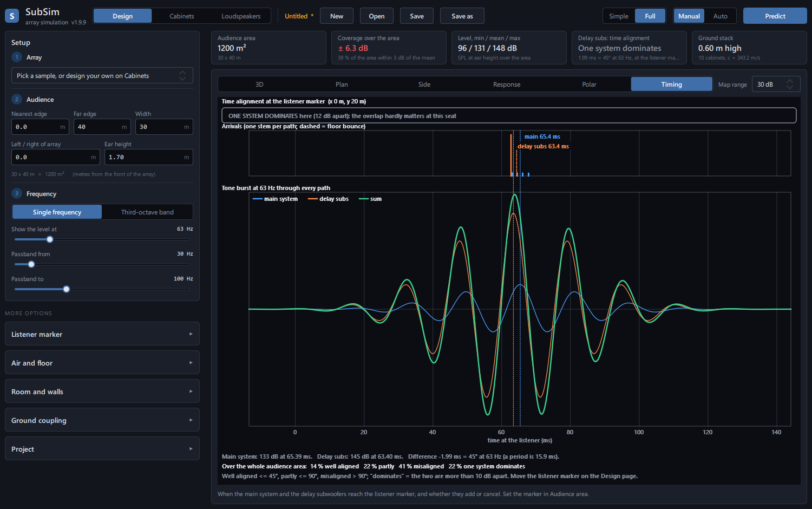This screenshot has width=812, height=509.
Task: Click the Far edge input field
Action: coord(102,127)
